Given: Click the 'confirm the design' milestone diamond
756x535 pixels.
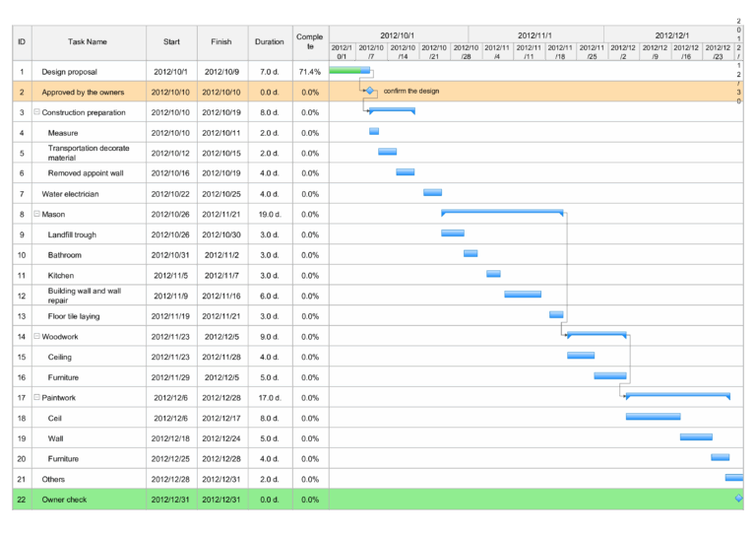Looking at the screenshot, I should 370,91.
